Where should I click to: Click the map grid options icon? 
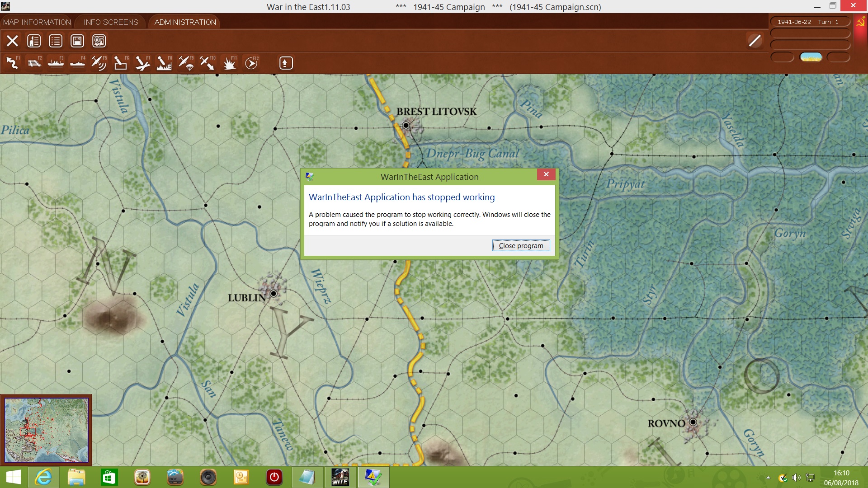pos(99,41)
